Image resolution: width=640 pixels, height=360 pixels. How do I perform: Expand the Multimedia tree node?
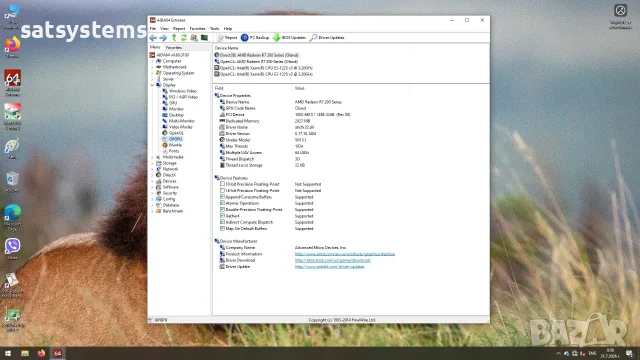pyautogui.click(x=153, y=157)
